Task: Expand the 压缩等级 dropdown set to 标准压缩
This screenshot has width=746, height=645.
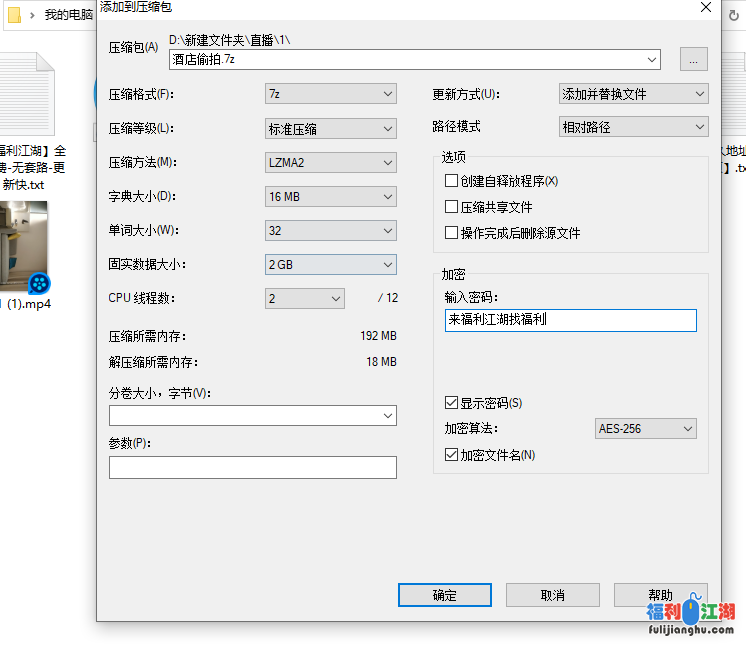Action: [x=330, y=128]
